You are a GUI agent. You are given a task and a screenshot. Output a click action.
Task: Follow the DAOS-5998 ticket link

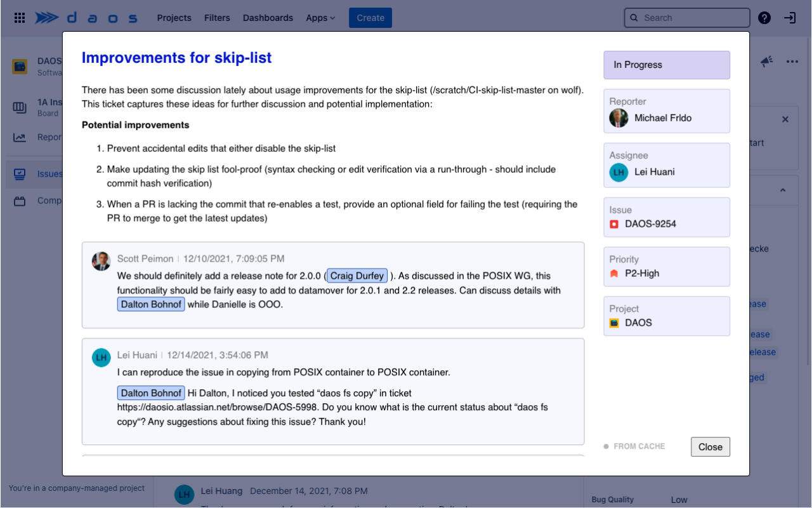tap(217, 406)
